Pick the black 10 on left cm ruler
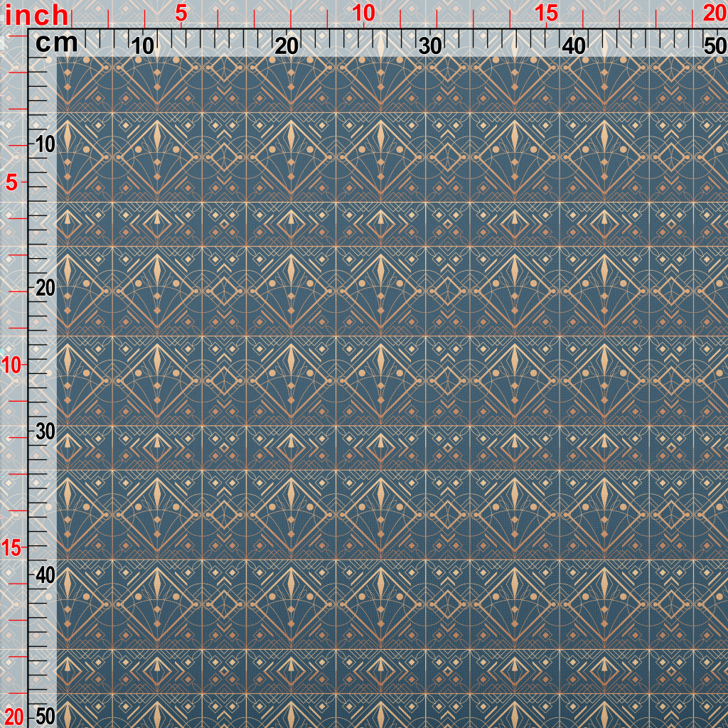The height and width of the screenshot is (728, 728). pos(45,145)
